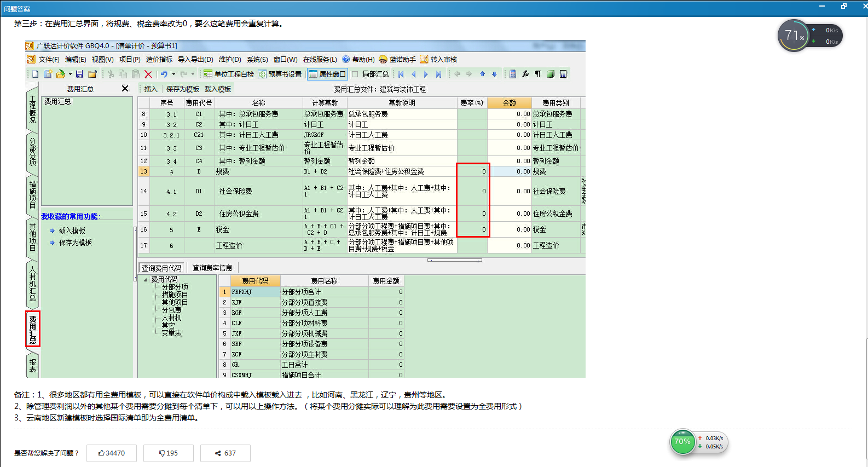Jump to first record navigation icon
This screenshot has width=868, height=467.
pos(401,74)
